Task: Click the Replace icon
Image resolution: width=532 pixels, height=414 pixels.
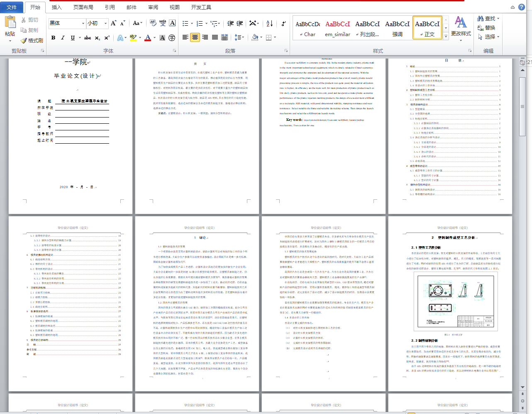Action: 481,28
